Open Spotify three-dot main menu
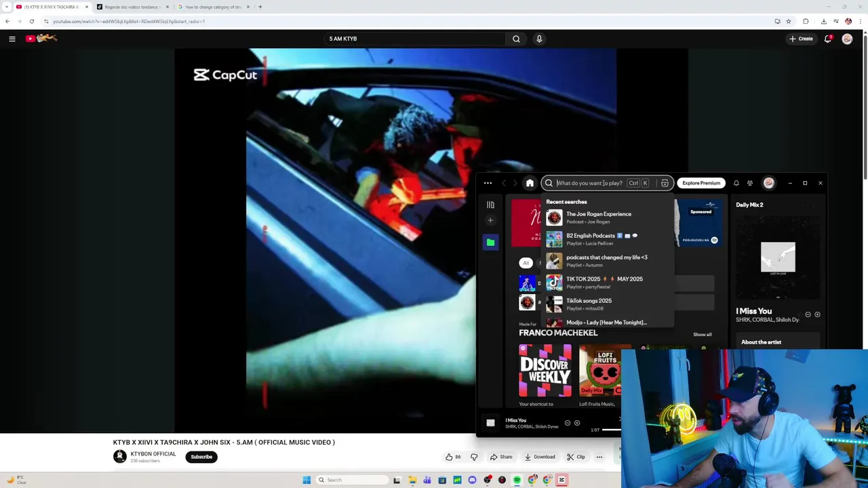The width and height of the screenshot is (868, 488). [488, 183]
